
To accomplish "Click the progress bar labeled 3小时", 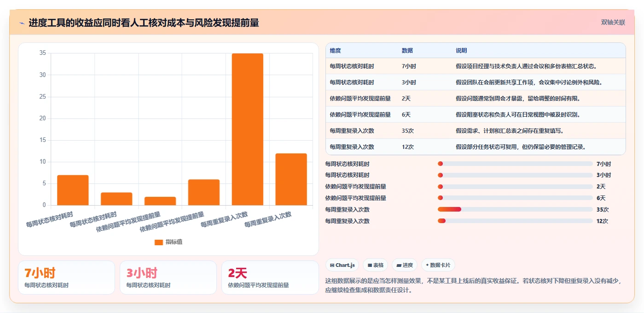I will point(515,175).
